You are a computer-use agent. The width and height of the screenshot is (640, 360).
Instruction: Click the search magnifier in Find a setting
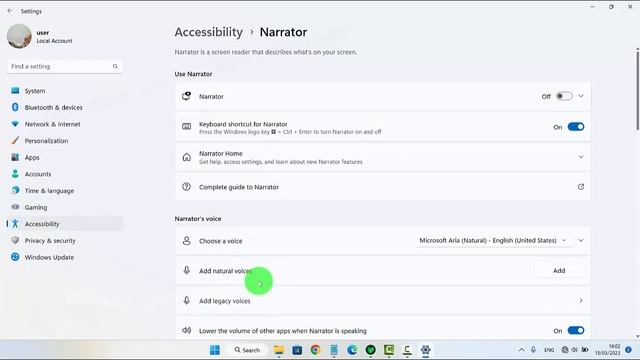tap(115, 66)
